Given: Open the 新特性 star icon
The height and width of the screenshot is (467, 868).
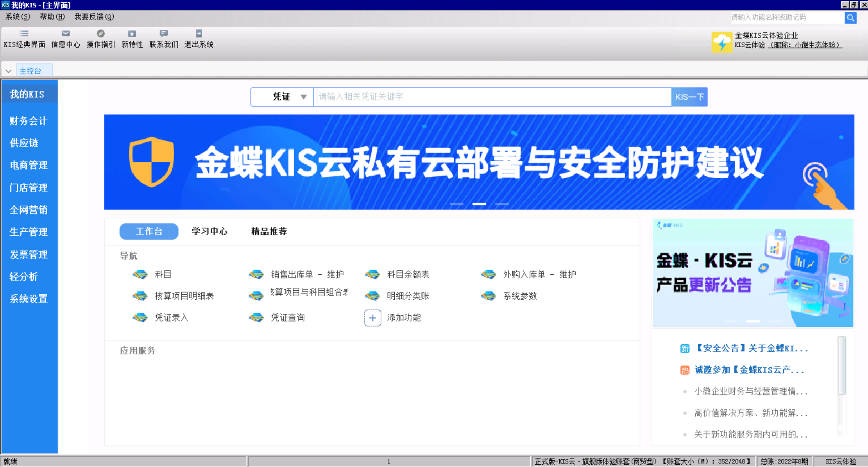Looking at the screenshot, I should 132,34.
